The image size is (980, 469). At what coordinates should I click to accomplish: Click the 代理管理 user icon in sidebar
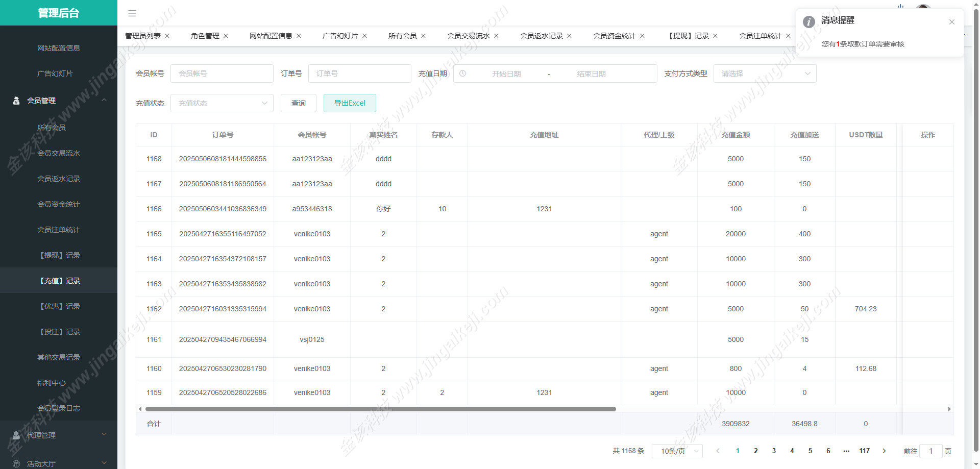click(16, 435)
